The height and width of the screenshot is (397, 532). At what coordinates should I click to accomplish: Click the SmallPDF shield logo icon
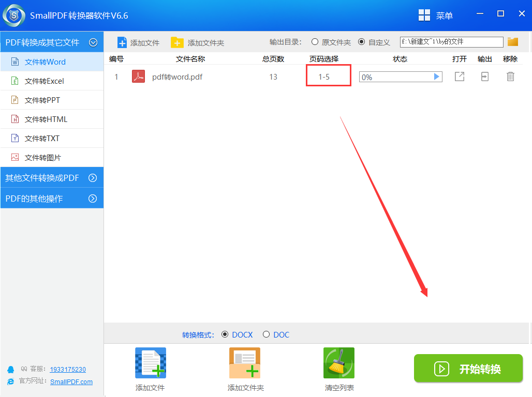(14, 16)
